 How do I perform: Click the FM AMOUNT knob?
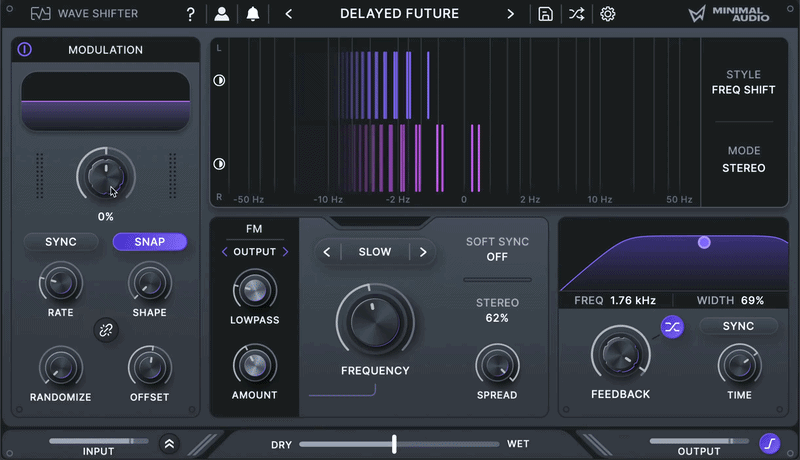[x=255, y=365]
